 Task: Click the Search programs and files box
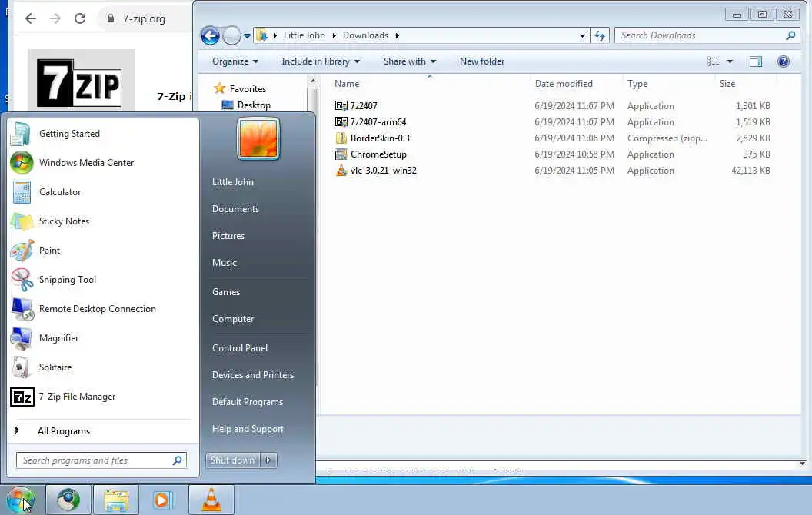click(101, 460)
